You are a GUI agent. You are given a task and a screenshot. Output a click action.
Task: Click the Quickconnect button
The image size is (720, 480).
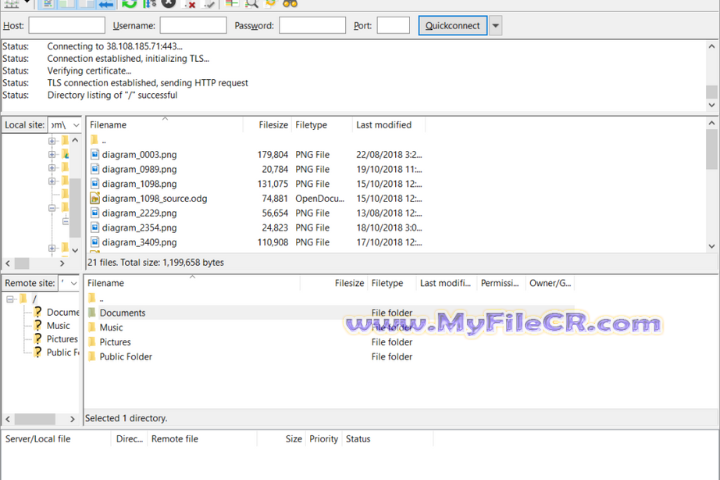click(x=453, y=25)
